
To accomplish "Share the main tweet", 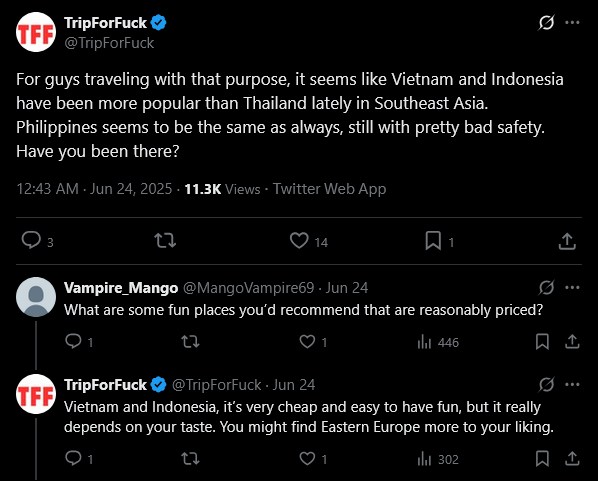I will coord(567,241).
